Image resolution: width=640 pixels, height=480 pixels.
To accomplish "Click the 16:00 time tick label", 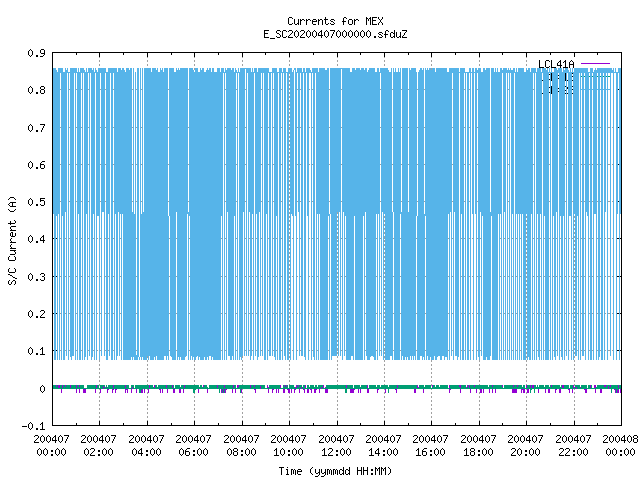I will pos(431,452).
